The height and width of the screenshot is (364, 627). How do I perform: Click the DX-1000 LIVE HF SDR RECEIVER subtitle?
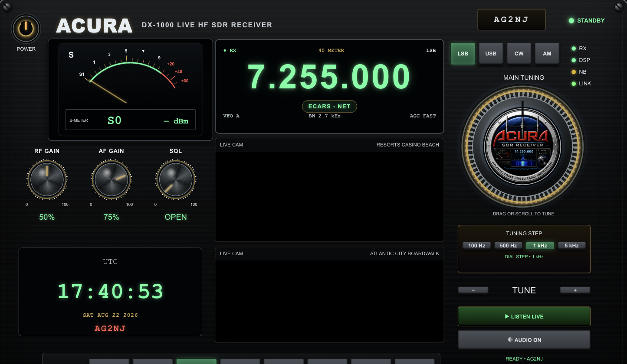pyautogui.click(x=207, y=25)
